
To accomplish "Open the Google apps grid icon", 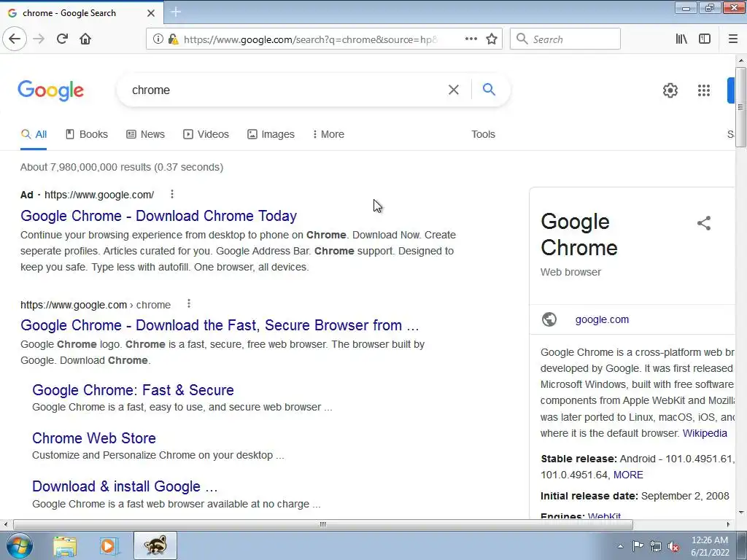I will [704, 90].
